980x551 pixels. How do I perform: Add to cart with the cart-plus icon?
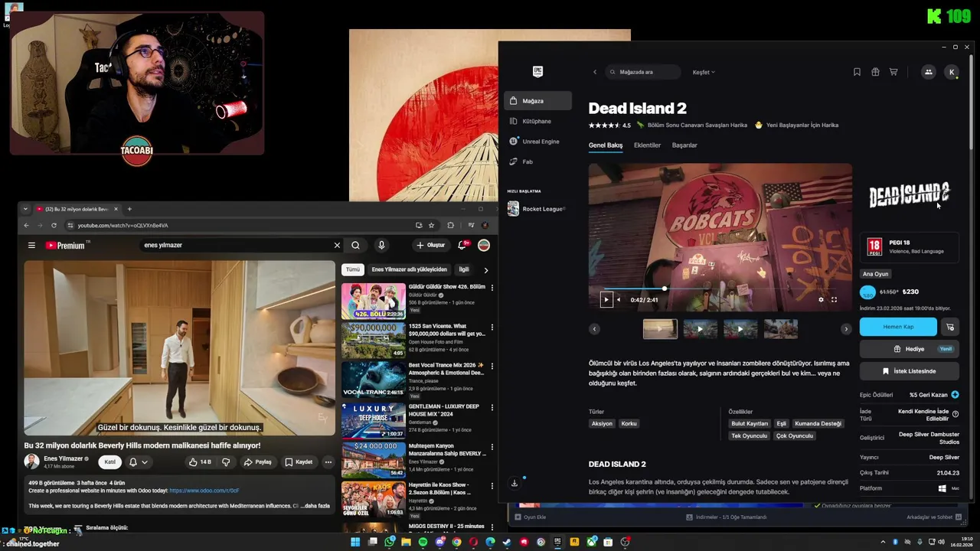(x=949, y=327)
